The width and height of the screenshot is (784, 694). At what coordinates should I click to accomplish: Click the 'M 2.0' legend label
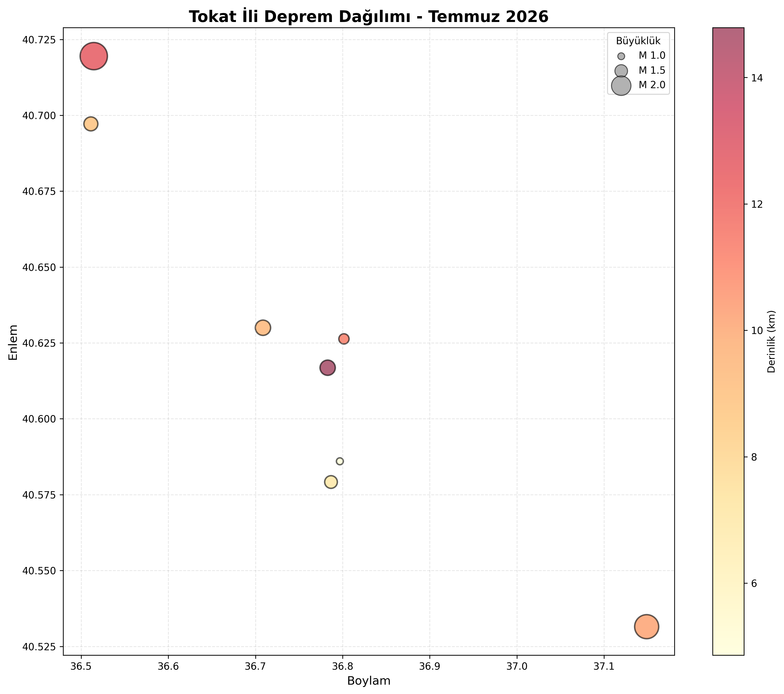pyautogui.click(x=652, y=85)
